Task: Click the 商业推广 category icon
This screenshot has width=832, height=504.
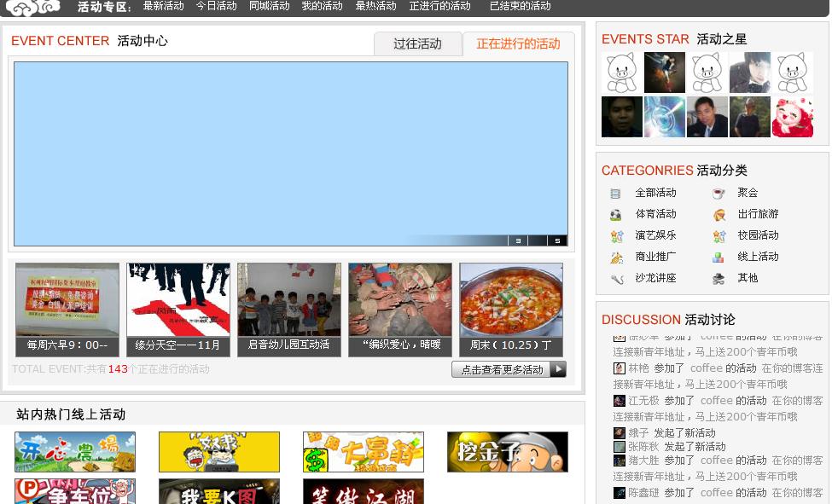Action: tap(616, 258)
